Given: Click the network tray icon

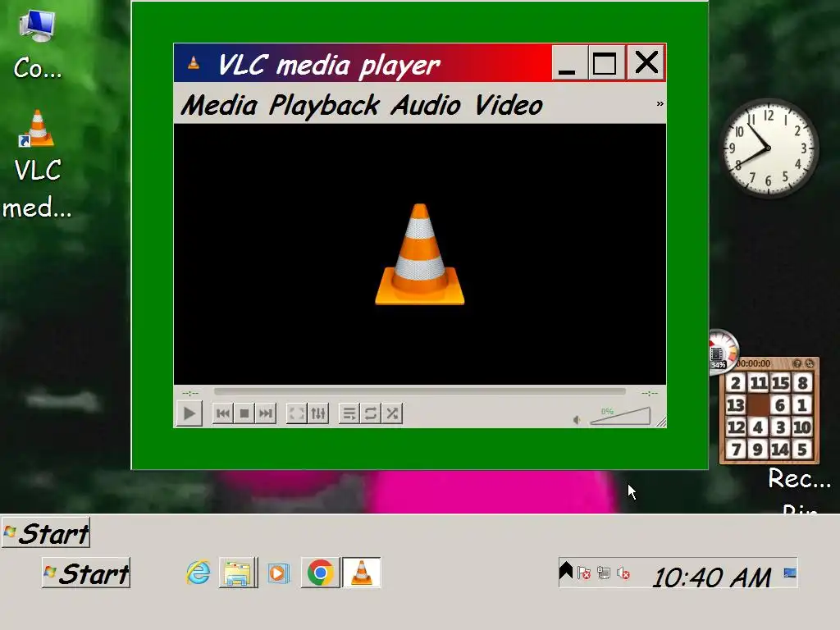Looking at the screenshot, I should 604,573.
